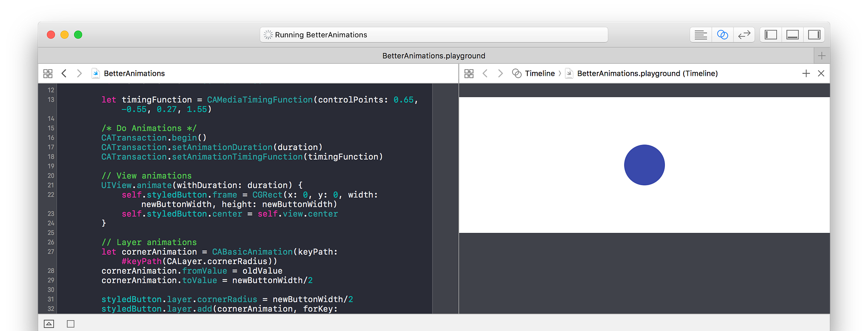Show the version editor
Image resolution: width=868 pixels, height=331 pixels.
click(744, 35)
